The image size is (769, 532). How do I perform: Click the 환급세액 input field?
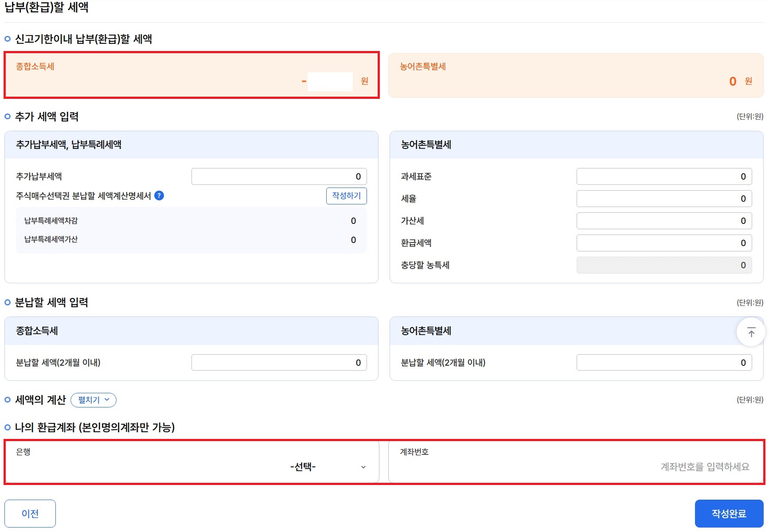coord(664,243)
